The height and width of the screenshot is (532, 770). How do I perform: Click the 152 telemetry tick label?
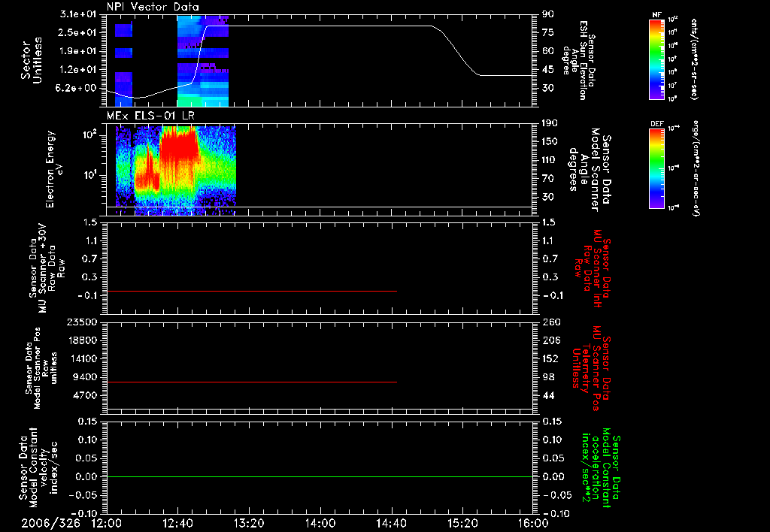click(550, 358)
